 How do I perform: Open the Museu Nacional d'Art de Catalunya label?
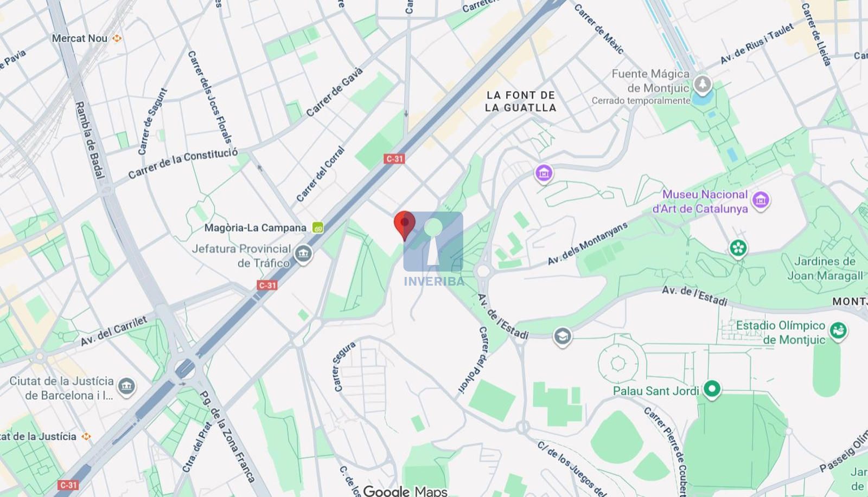click(700, 202)
